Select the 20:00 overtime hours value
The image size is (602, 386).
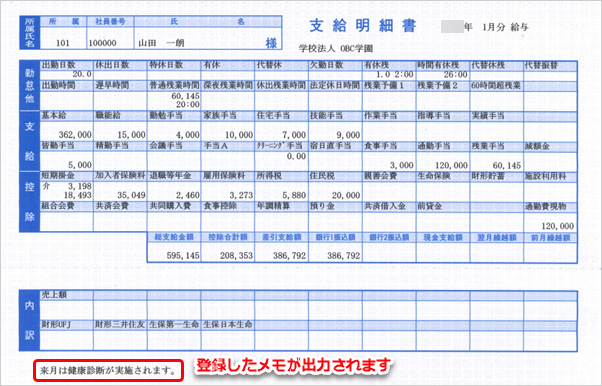(188, 104)
